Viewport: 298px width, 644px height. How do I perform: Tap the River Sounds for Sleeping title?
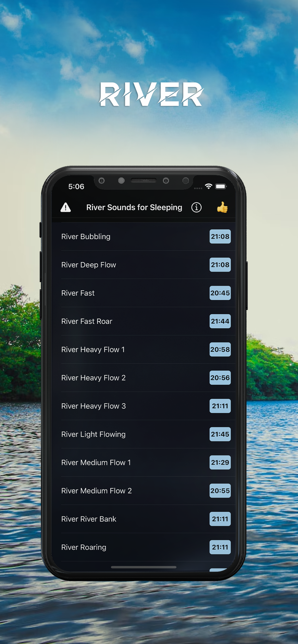coord(134,207)
